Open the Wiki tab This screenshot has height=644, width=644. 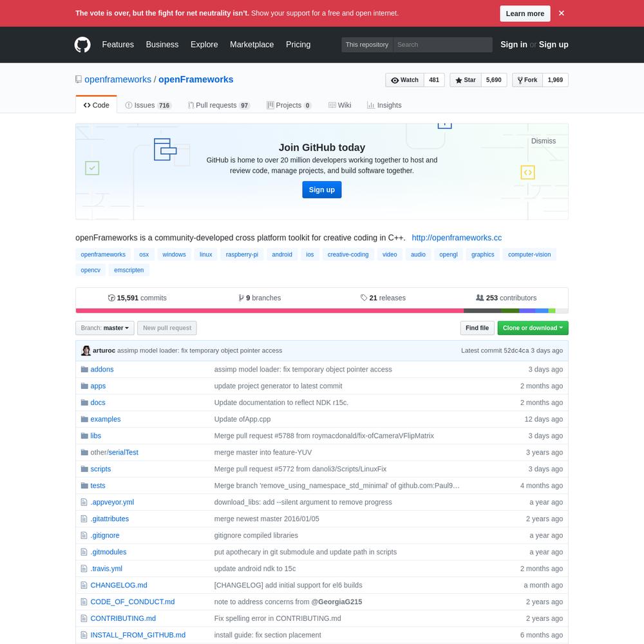pyautogui.click(x=339, y=105)
